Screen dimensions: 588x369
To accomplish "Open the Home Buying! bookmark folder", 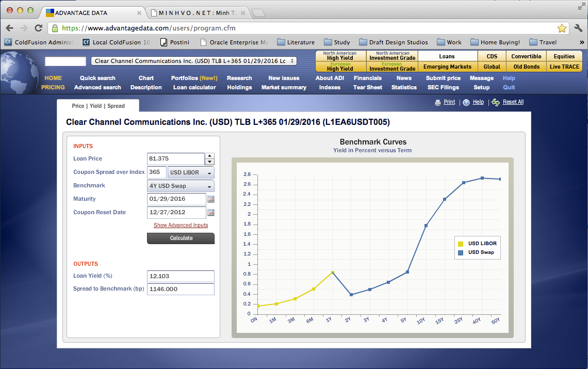I will (495, 42).
